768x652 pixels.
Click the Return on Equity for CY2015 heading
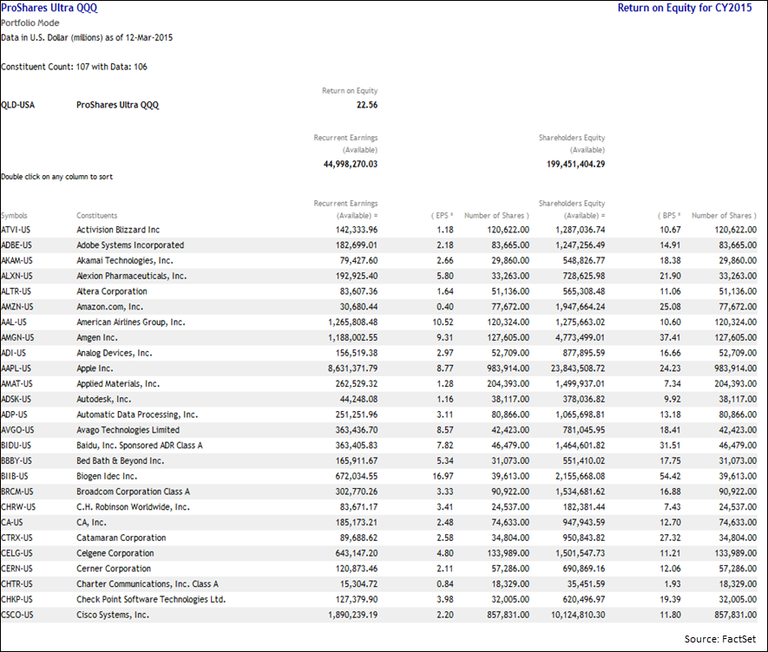pyautogui.click(x=684, y=8)
